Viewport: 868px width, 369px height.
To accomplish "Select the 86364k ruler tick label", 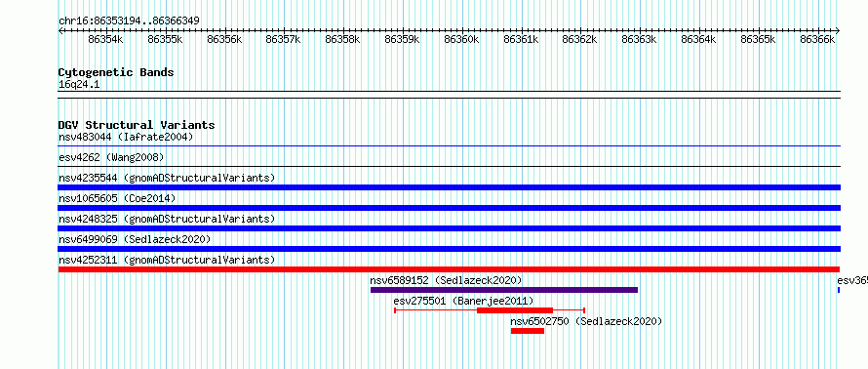I will 698,39.
